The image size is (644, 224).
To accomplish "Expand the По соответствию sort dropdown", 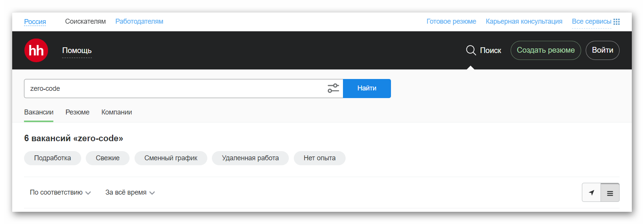I will [60, 193].
